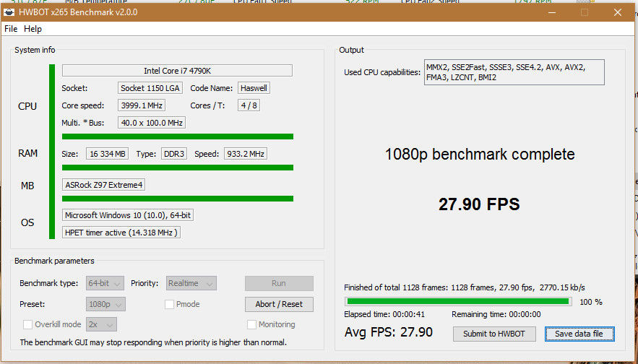
Task: Click the ASRock Z97 Extreme4 motherboard field
Action: 104,185
